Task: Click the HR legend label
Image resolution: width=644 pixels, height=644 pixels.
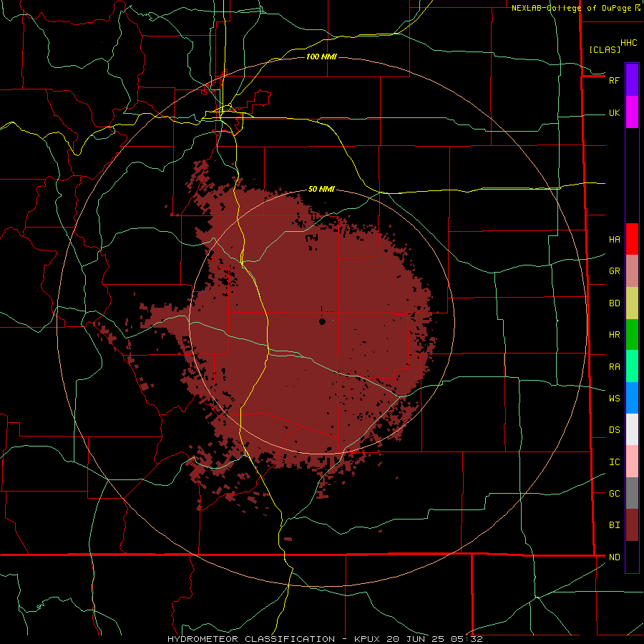Action: coord(614,335)
